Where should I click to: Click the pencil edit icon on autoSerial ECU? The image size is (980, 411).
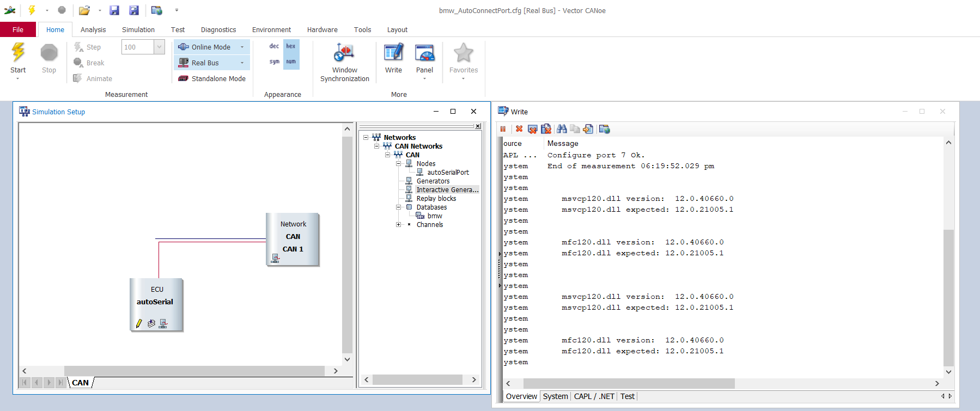click(x=139, y=323)
